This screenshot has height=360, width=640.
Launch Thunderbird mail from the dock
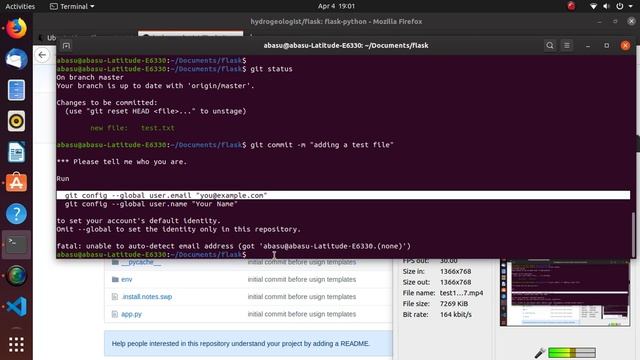[16, 59]
